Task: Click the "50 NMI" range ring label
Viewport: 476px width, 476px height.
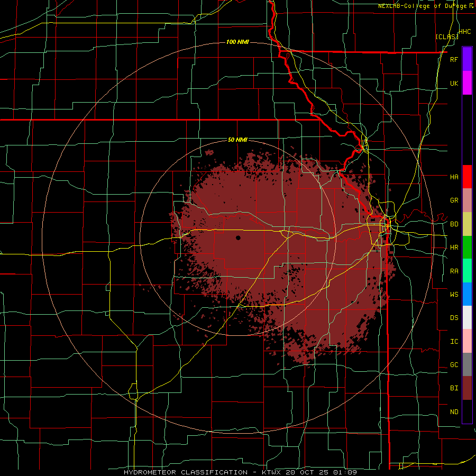Action: (237, 140)
